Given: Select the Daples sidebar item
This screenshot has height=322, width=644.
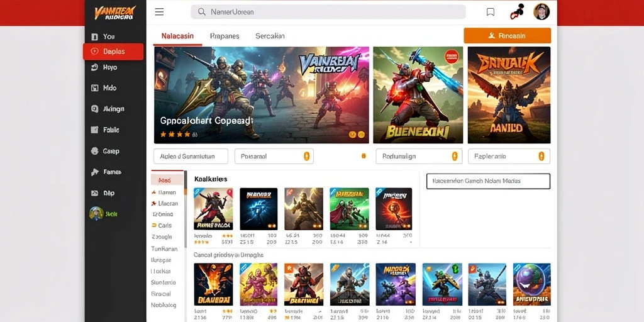Looking at the screenshot, I should click(113, 52).
